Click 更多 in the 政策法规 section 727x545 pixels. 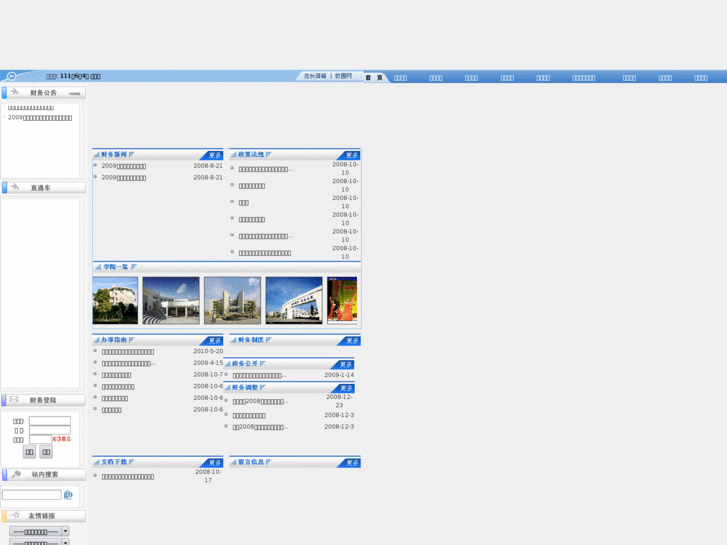tap(352, 155)
